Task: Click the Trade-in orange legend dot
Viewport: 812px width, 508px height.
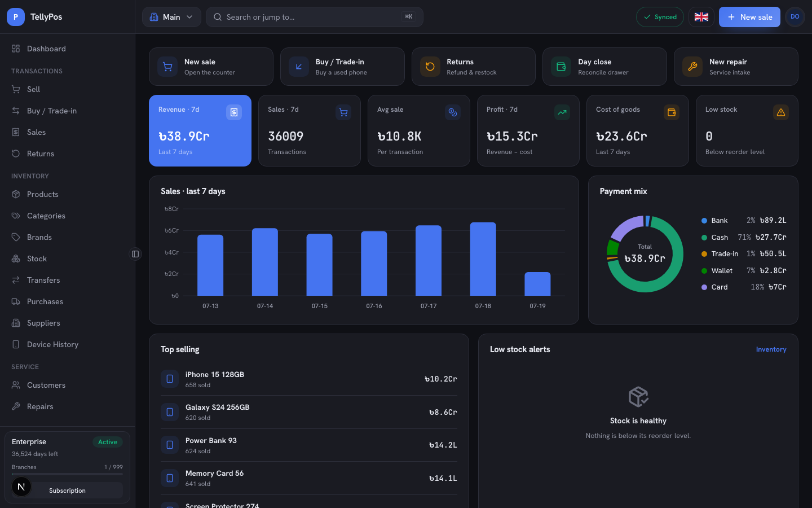Action: pos(704,254)
